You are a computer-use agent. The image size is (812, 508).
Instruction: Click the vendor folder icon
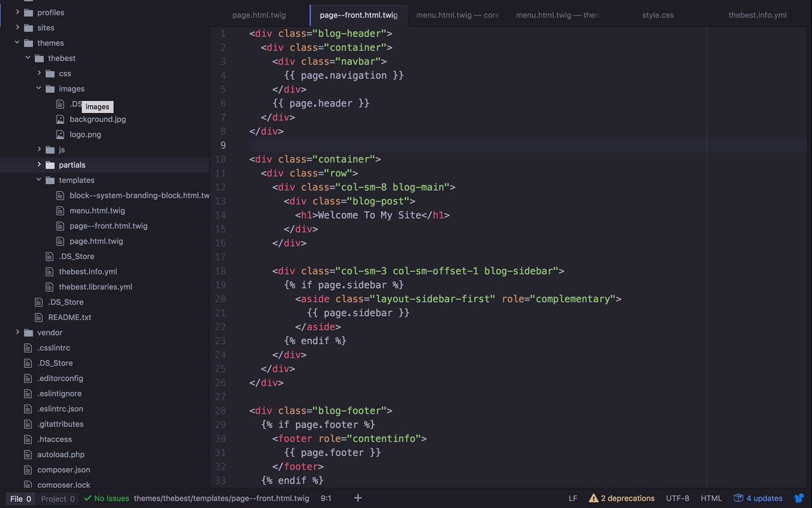tap(28, 332)
